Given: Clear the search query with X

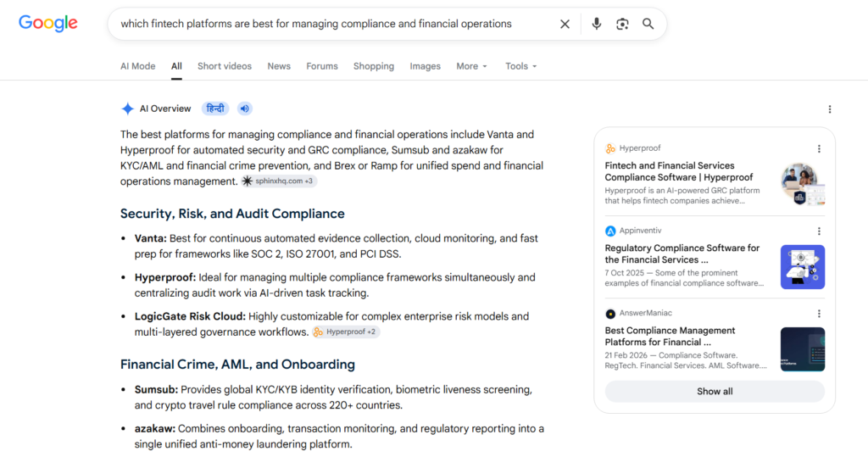Looking at the screenshot, I should (x=565, y=24).
